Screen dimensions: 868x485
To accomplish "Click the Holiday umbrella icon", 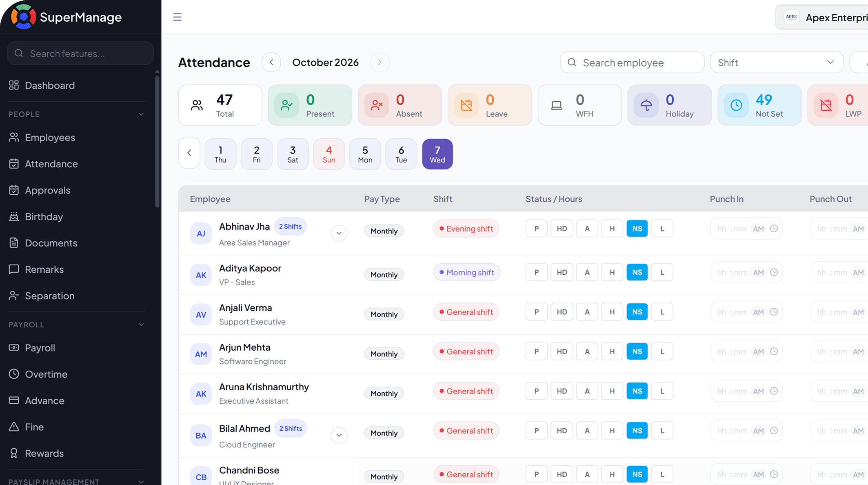I will coord(646,105).
